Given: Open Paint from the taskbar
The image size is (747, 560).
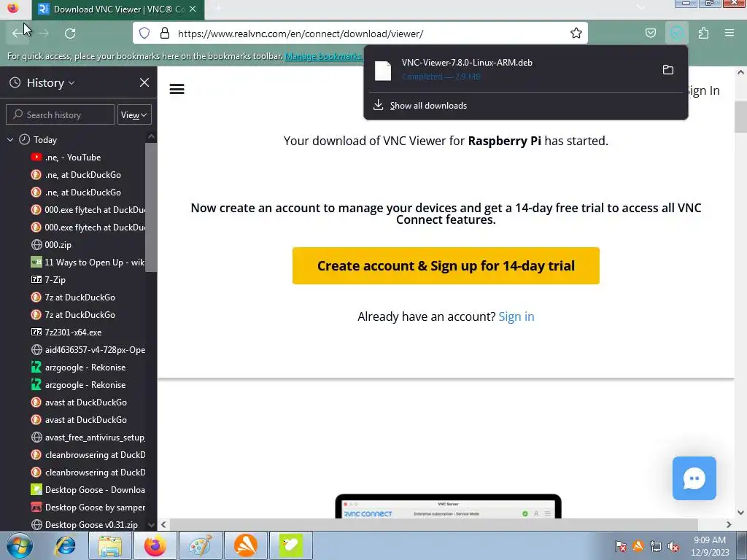Looking at the screenshot, I should click(x=200, y=545).
